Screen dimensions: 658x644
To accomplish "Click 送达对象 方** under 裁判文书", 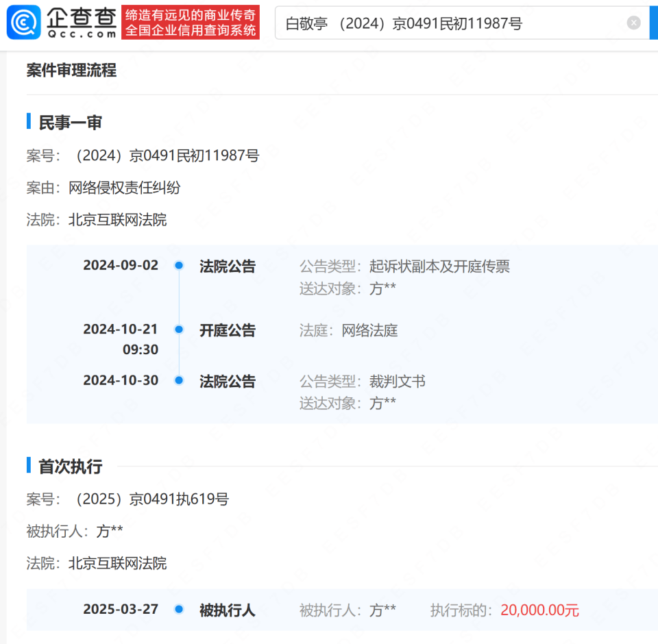I will point(382,403).
